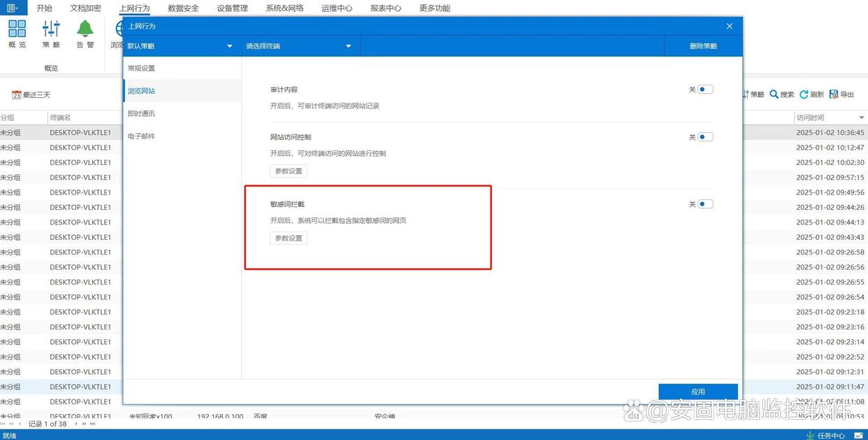The image size is (868, 440).
Task: Expand the 默认策略 dropdown
Action: [229, 46]
